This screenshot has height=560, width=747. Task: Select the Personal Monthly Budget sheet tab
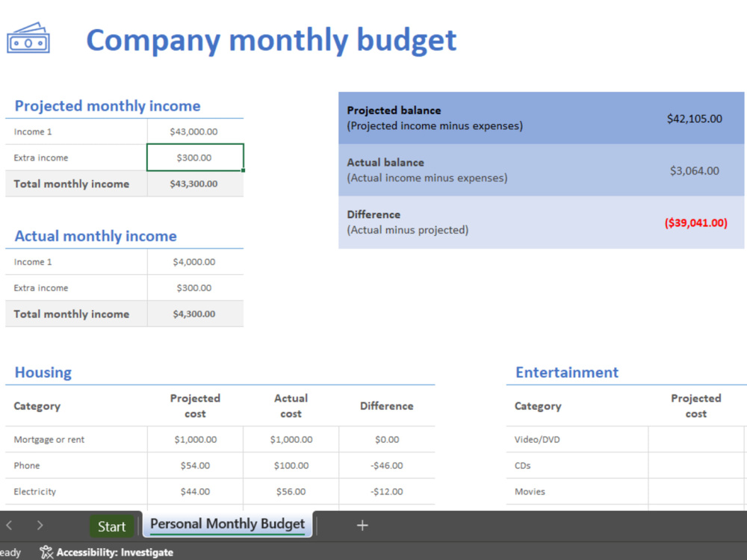coord(228,524)
